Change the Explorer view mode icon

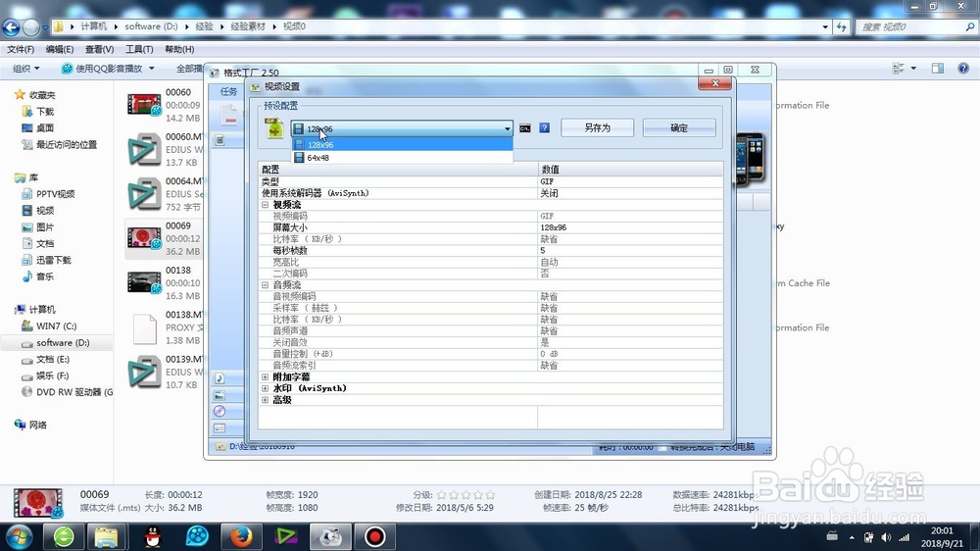[x=898, y=69]
